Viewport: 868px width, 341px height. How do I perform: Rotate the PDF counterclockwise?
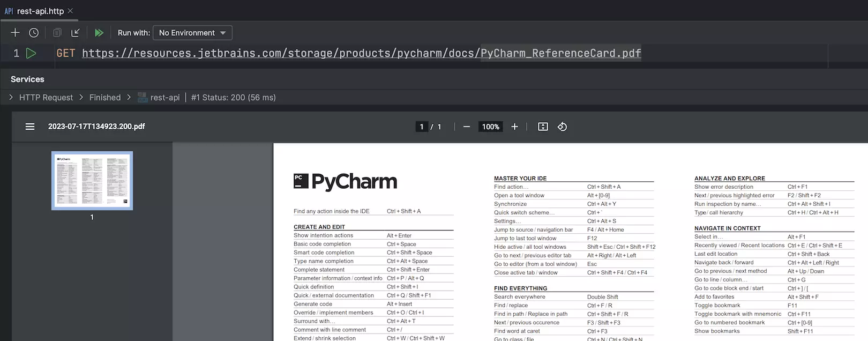click(562, 127)
